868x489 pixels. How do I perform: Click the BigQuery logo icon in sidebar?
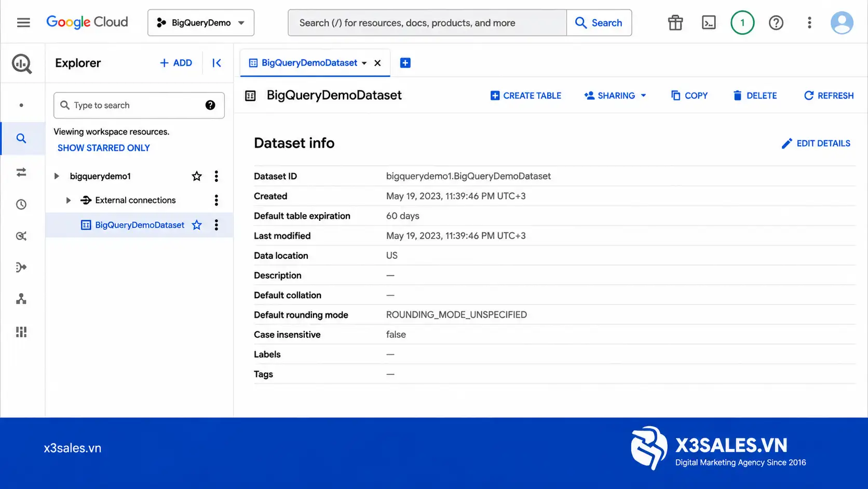pyautogui.click(x=22, y=63)
